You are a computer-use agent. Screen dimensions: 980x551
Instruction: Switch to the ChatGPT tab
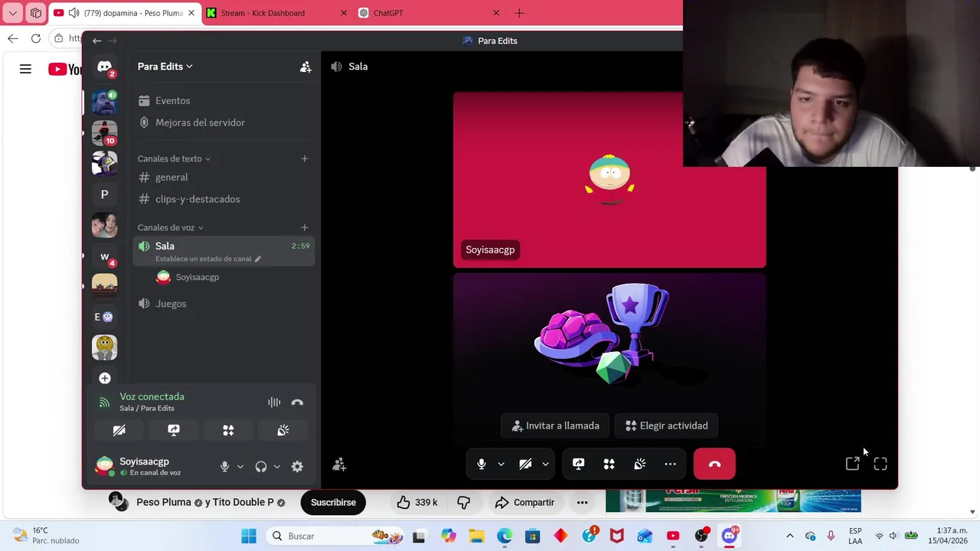429,13
